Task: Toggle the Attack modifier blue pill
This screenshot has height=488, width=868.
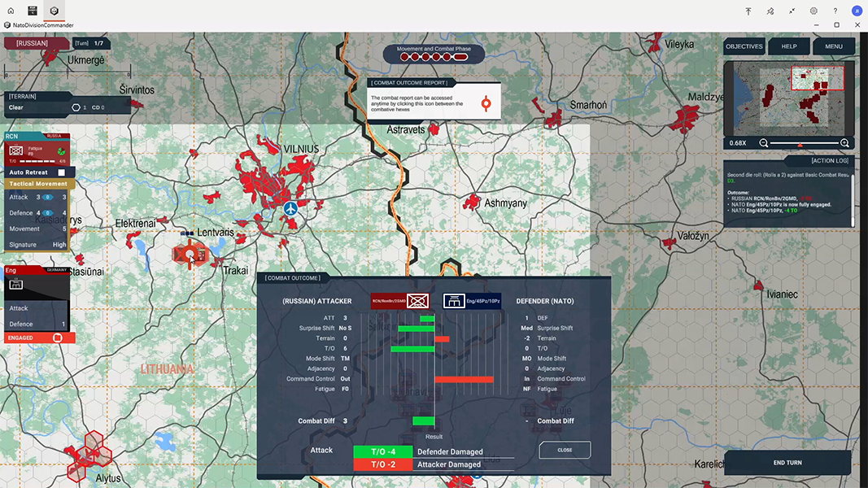Action: coord(47,197)
